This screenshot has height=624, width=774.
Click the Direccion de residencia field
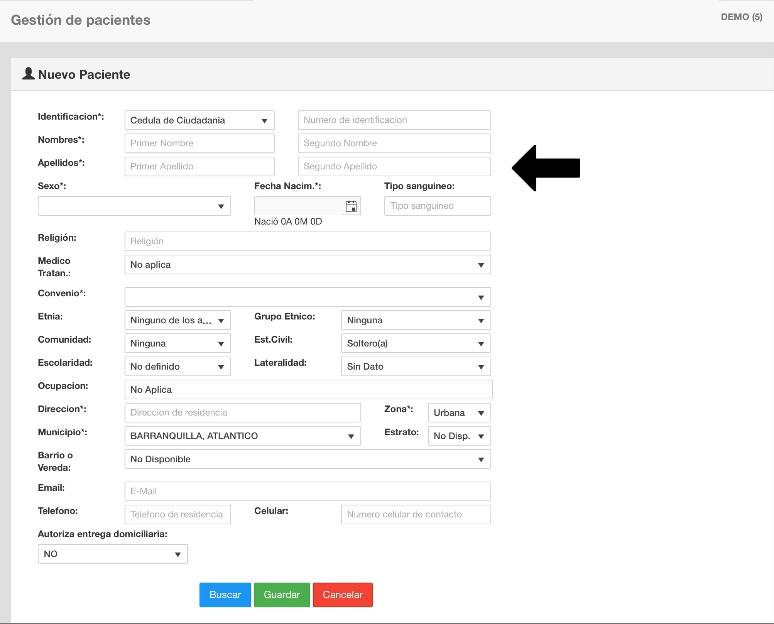(242, 413)
